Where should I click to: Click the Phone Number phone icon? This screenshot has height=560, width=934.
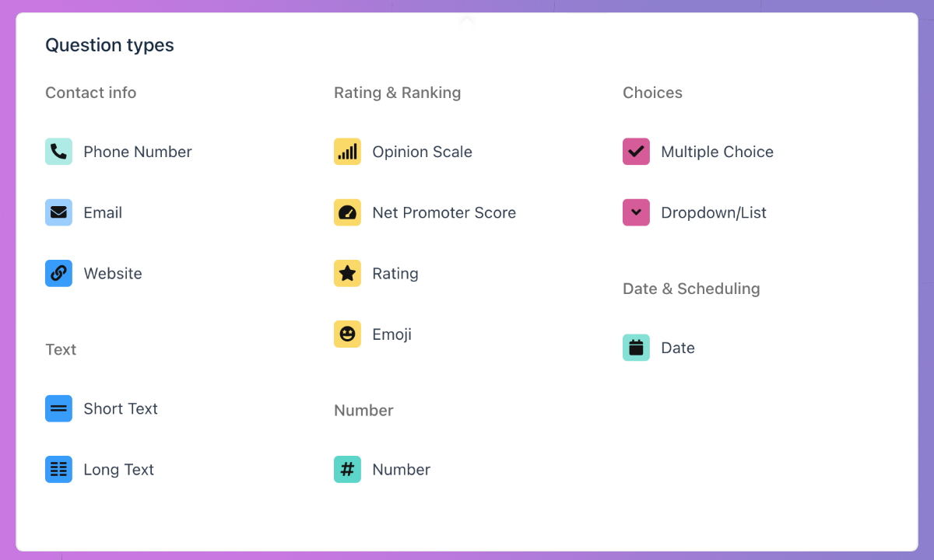(x=58, y=152)
